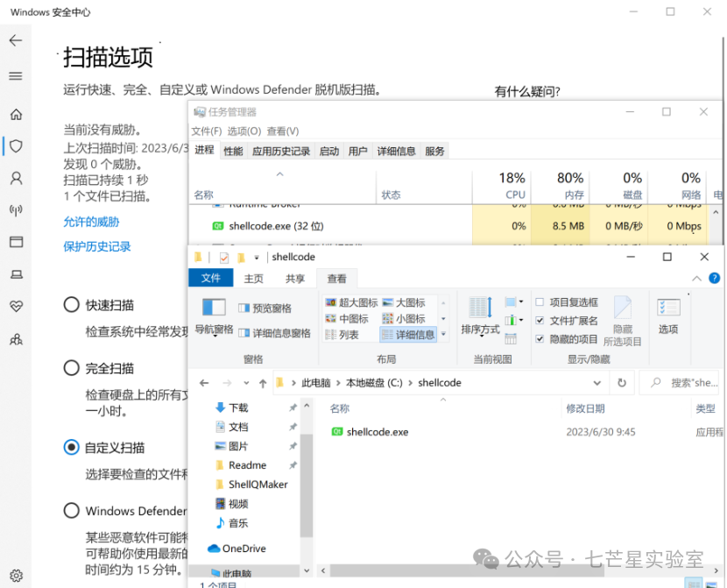727x588 pixels.
Task: Toggle the Details pane in Explorer ribbon
Action: pos(274,333)
